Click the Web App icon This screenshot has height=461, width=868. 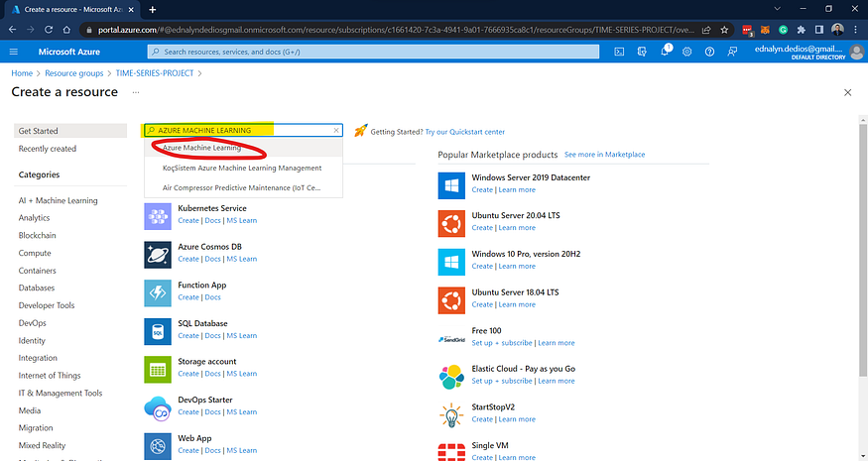coord(158,446)
